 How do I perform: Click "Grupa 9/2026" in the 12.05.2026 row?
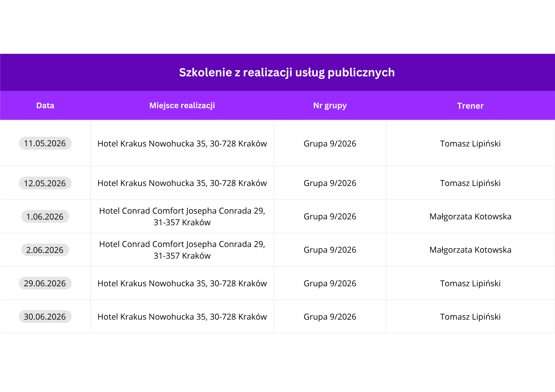pyautogui.click(x=330, y=183)
